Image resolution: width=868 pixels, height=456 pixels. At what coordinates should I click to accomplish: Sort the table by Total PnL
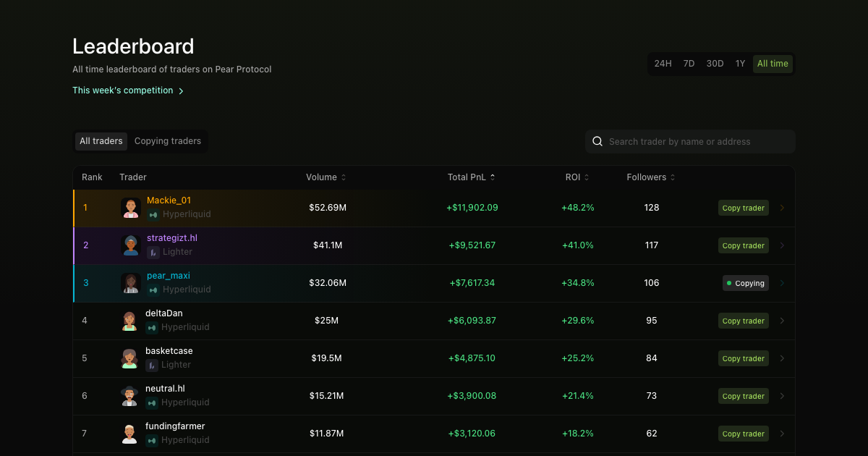pos(472,177)
